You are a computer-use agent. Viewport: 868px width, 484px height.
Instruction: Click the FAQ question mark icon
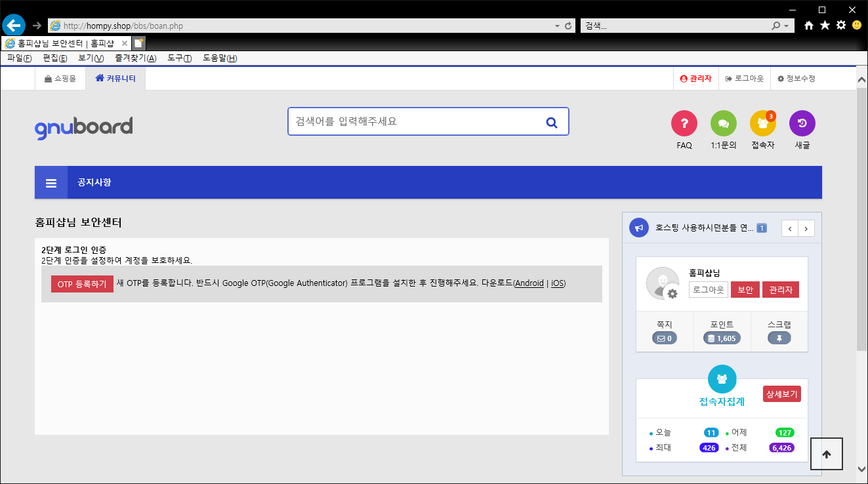click(684, 123)
